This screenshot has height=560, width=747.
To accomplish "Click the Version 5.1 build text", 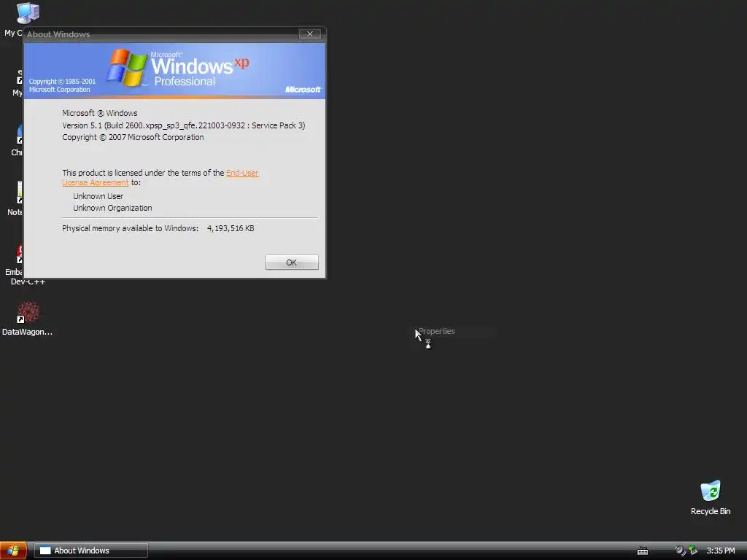I will click(183, 125).
